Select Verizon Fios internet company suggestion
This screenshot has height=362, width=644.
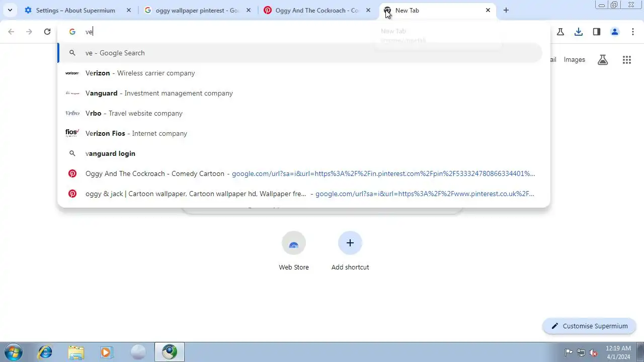click(301, 133)
